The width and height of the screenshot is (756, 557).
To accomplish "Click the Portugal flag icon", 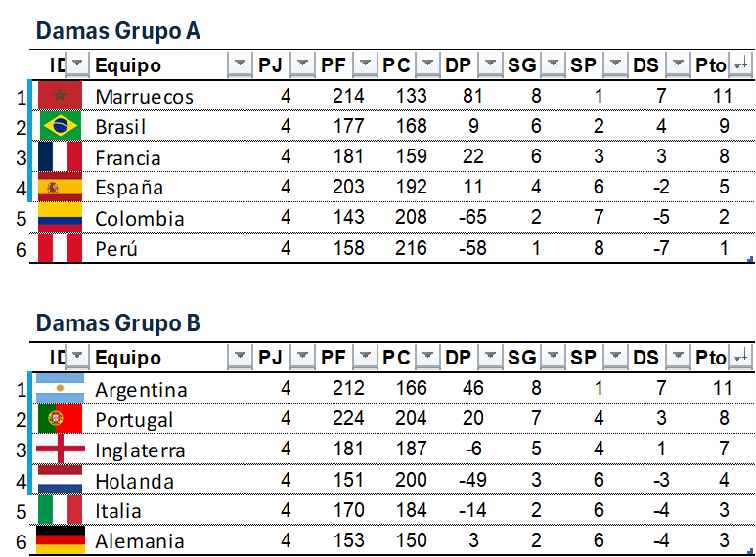I will (60, 419).
